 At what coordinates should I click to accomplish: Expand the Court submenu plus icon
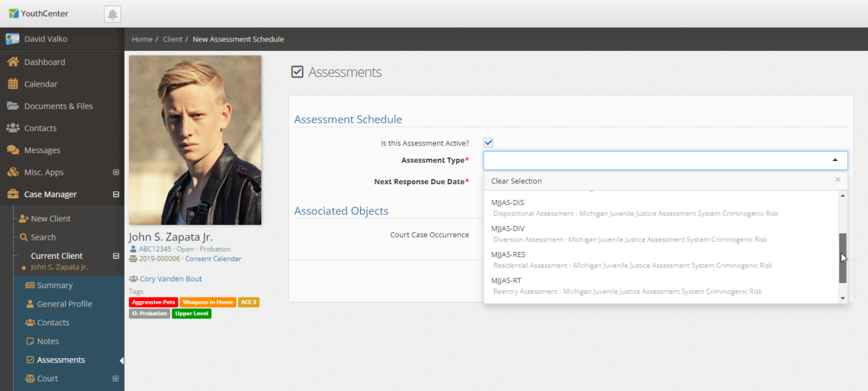coord(115,379)
